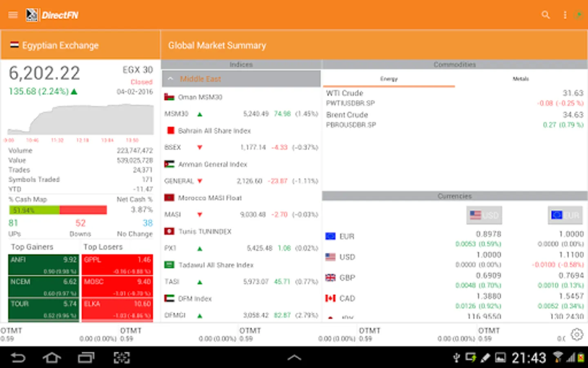Open Android recent apps button
588x368 pixels.
click(x=86, y=358)
